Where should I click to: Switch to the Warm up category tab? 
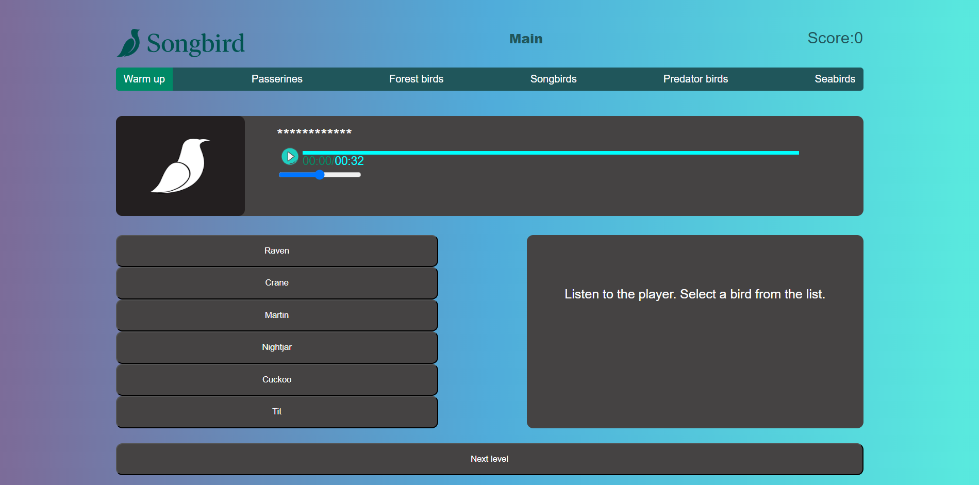144,79
